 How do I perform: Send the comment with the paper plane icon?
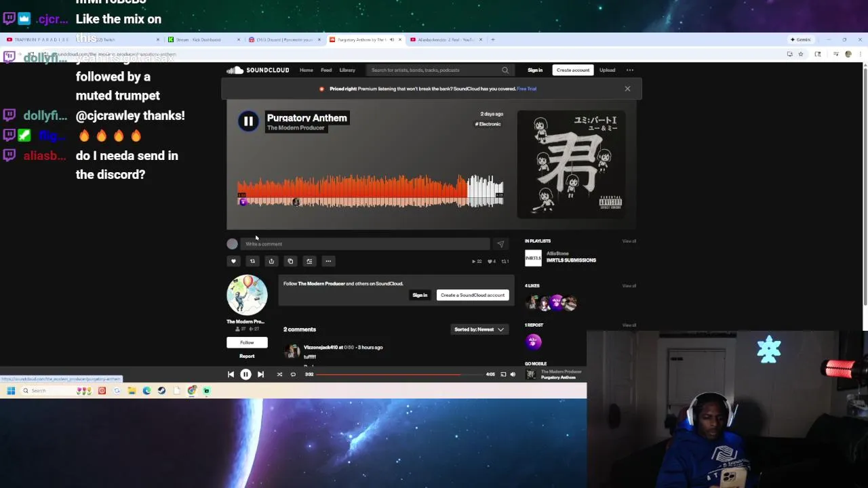500,244
